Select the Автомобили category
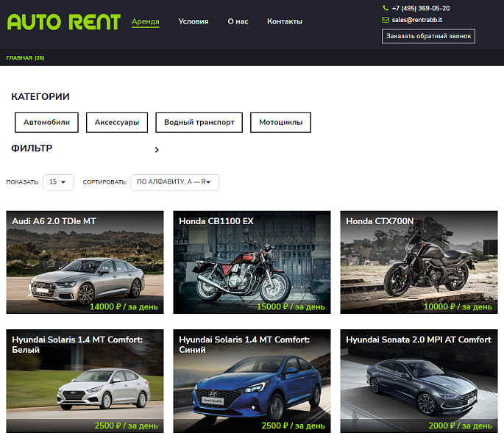 (46, 123)
